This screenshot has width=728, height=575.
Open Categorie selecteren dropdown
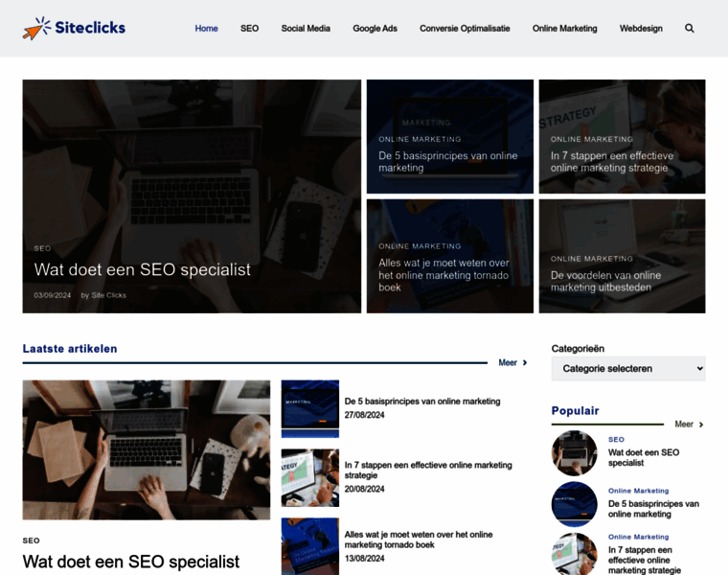[628, 369]
